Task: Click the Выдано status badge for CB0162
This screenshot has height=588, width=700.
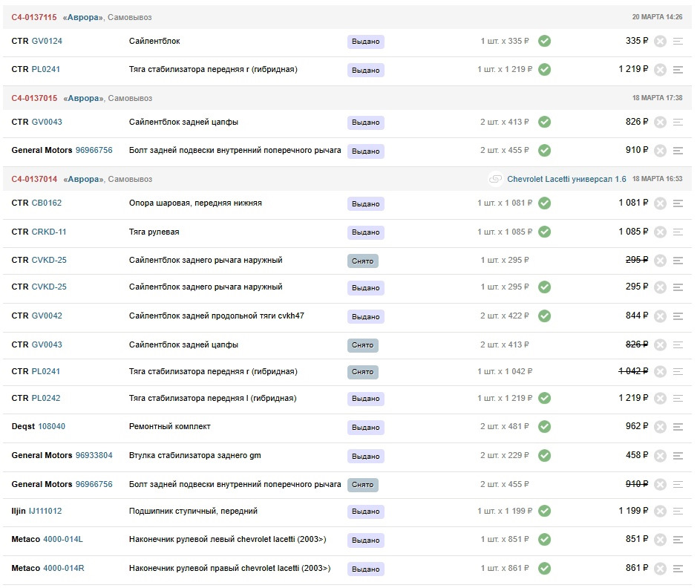Action: [x=365, y=203]
